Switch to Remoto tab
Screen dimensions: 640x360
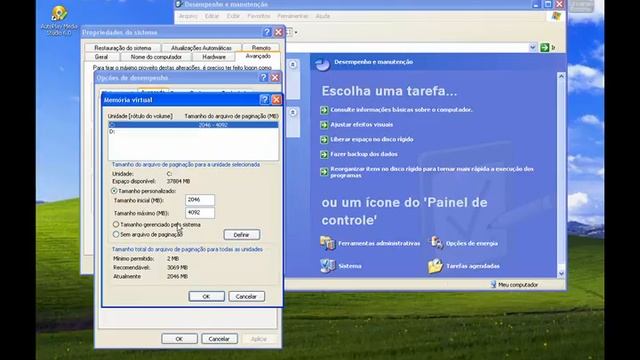point(261,48)
